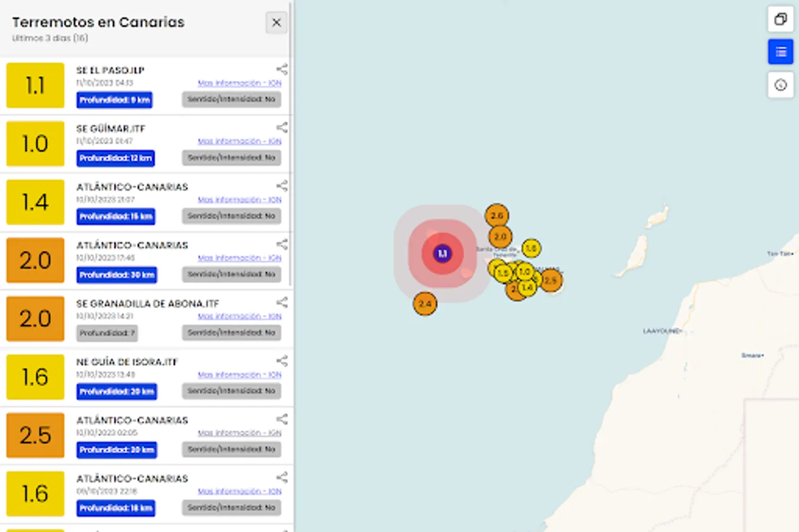Click the 2.5 marker near Gran Canaria
799x532 pixels.
pyautogui.click(x=551, y=281)
